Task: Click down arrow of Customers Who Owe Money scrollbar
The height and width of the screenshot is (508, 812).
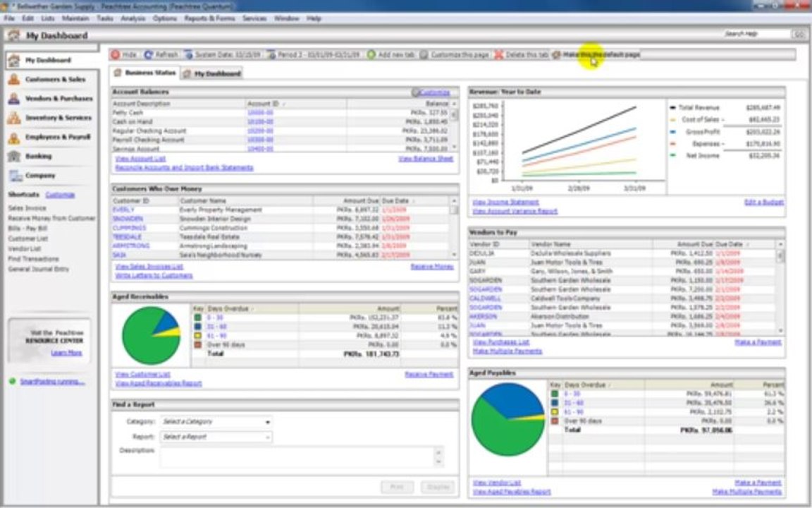Action: coord(454,255)
